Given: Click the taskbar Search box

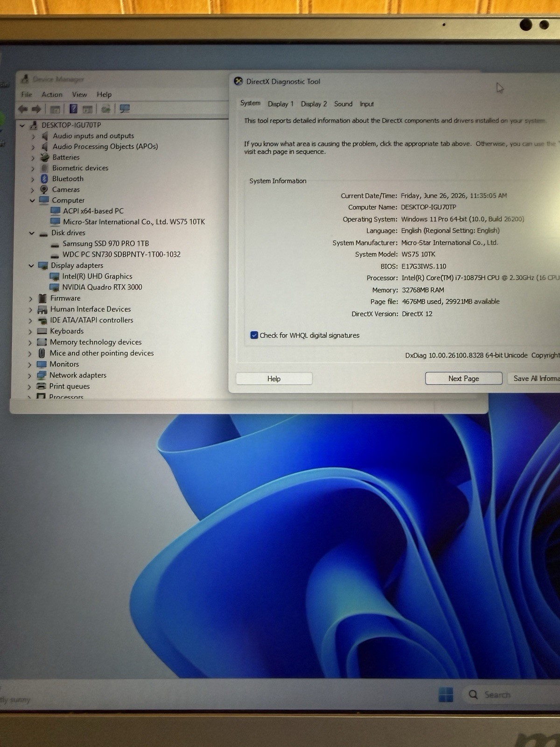Looking at the screenshot, I should (x=511, y=695).
